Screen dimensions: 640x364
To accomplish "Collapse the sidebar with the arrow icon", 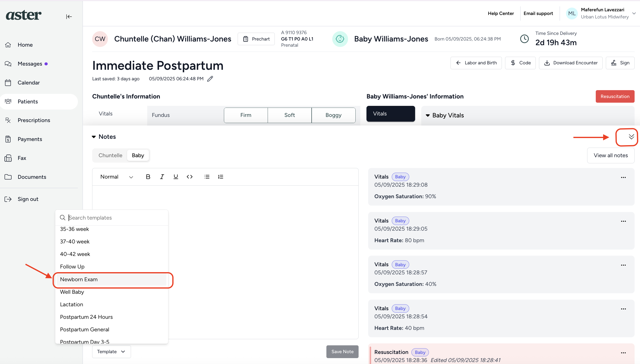I will [x=69, y=16].
